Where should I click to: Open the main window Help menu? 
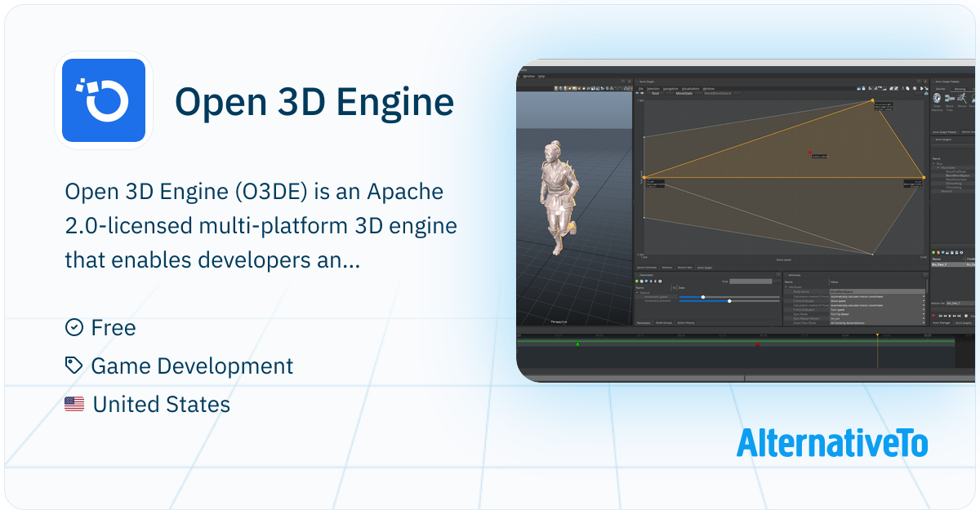tap(541, 76)
